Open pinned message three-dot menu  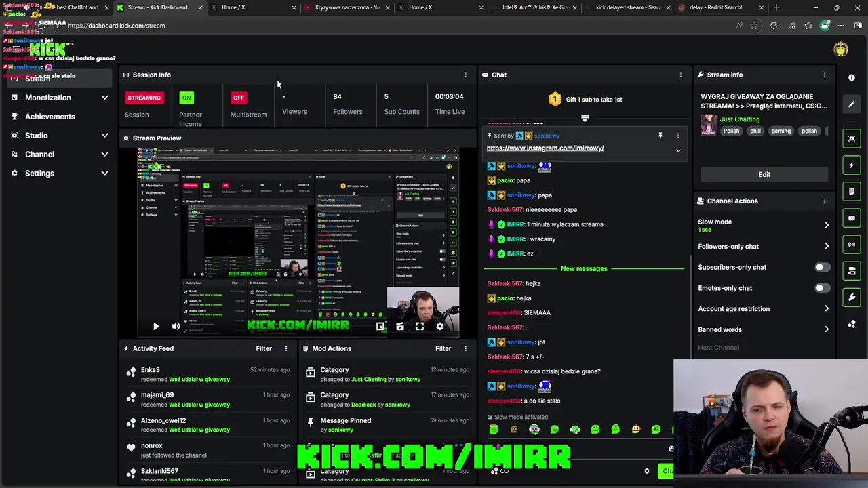pyautogui.click(x=678, y=136)
